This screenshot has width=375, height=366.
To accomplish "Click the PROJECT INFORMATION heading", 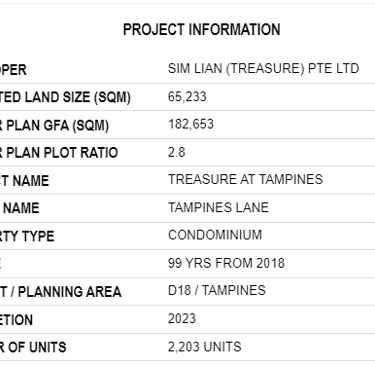I will coord(202,30).
